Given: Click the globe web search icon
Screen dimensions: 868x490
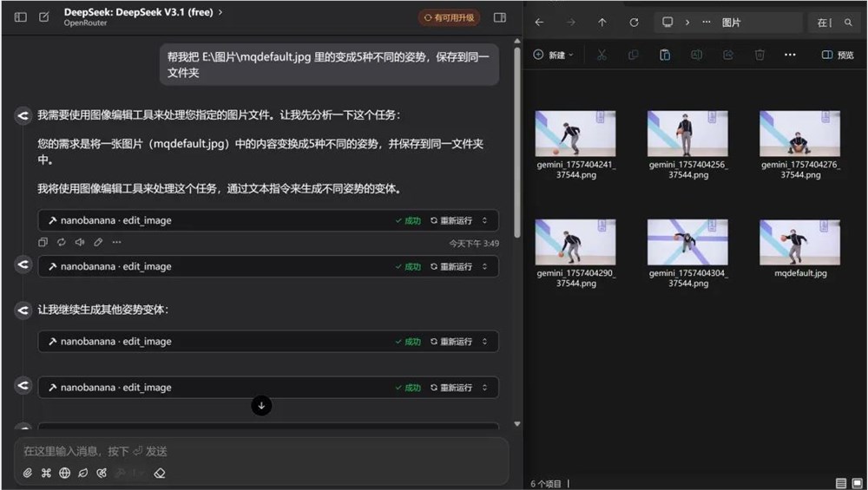Looking at the screenshot, I should (64, 473).
